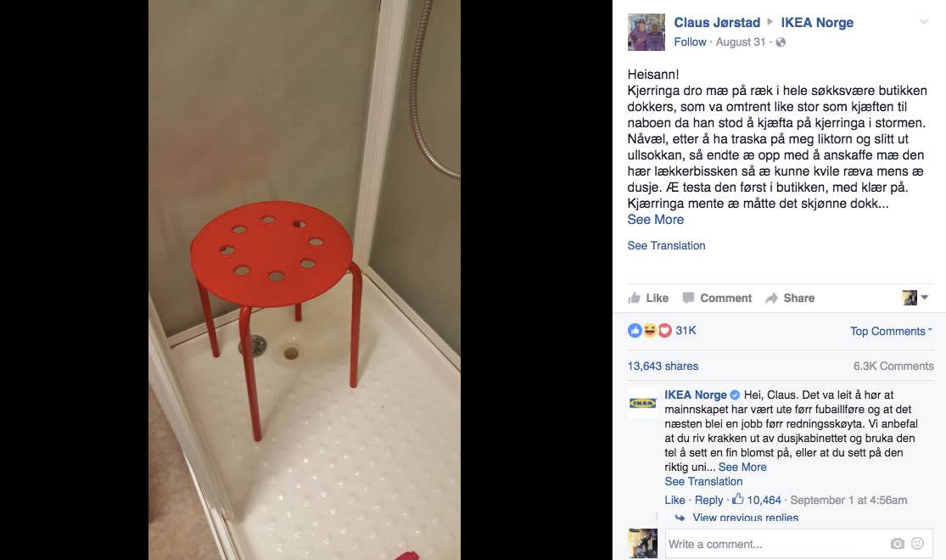Screen dimensions: 946x560
Task: Click the camera icon in comment box
Action: click(897, 544)
